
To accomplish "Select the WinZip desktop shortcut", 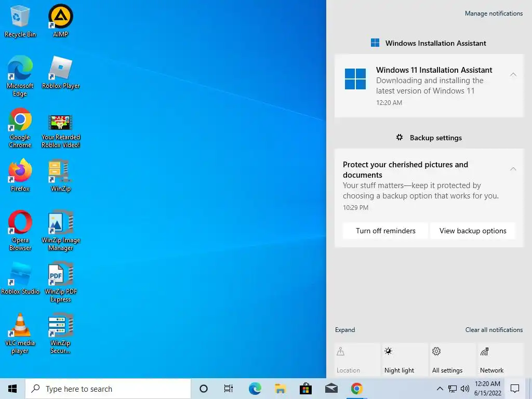I will [61, 176].
